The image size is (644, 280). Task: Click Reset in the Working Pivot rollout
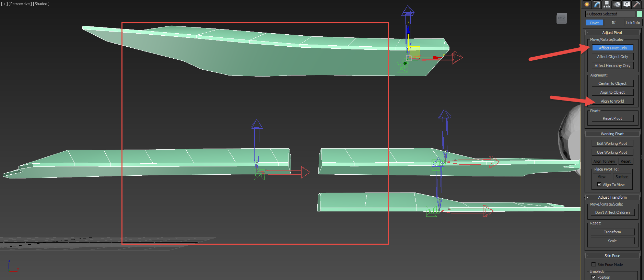click(625, 161)
